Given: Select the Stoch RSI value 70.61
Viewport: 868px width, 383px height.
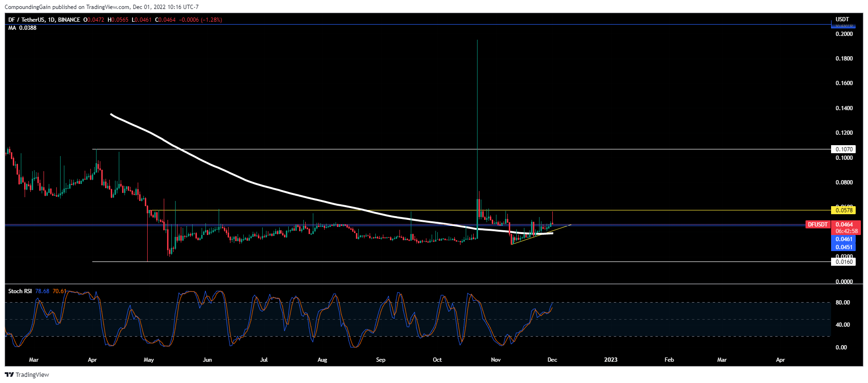Looking at the screenshot, I should pos(59,291).
